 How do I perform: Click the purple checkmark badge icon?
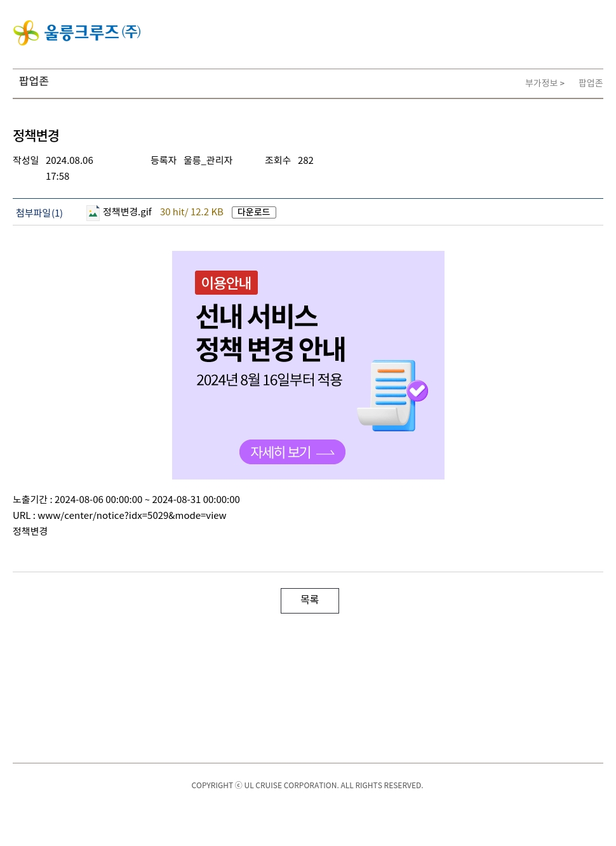(417, 391)
